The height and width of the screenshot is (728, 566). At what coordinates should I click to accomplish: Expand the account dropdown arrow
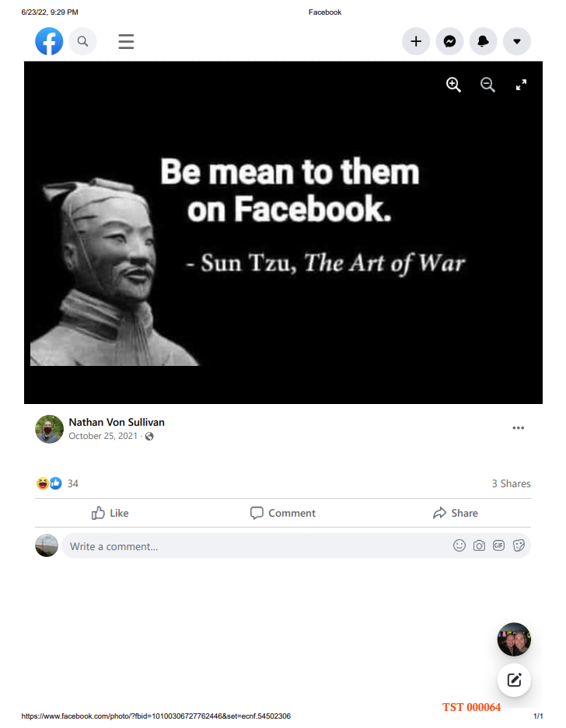pyautogui.click(x=517, y=41)
